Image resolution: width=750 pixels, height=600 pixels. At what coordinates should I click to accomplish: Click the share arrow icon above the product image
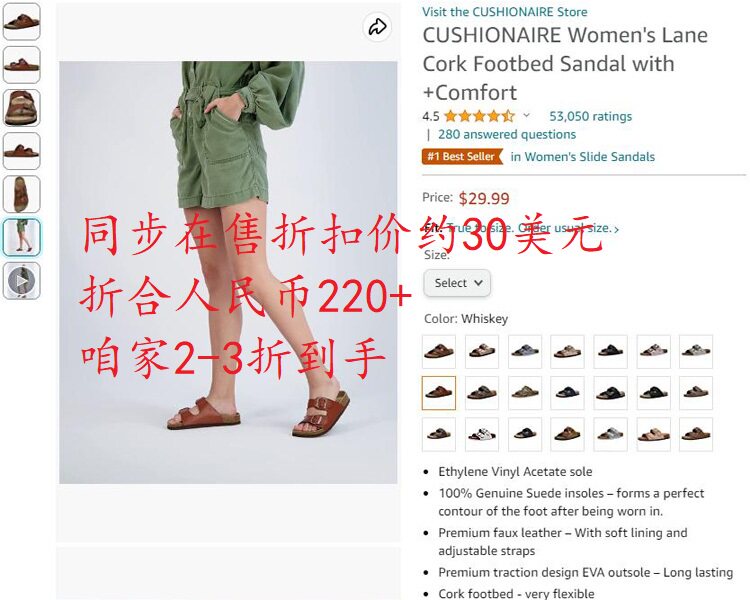377,27
